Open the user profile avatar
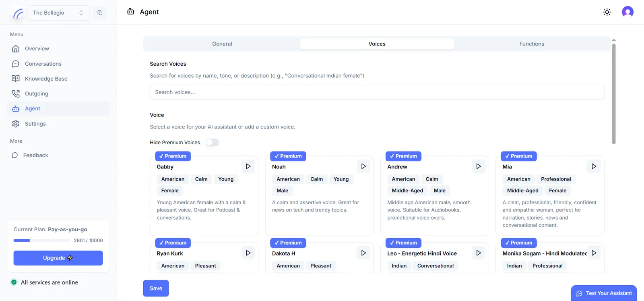Screen dimensions: 644x301 627,12
